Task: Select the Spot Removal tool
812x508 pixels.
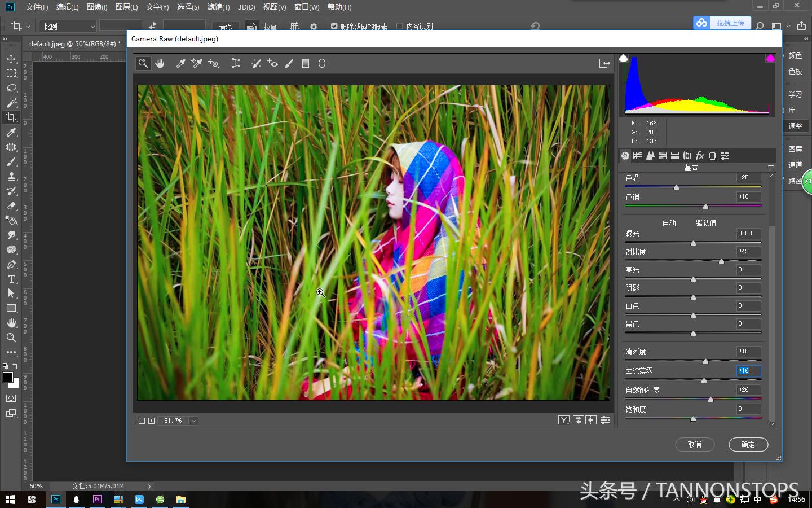Action: tap(256, 63)
